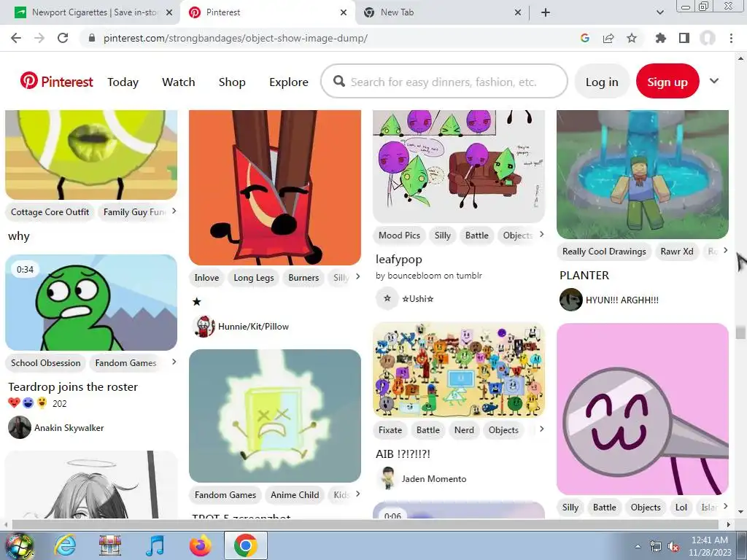Show more tags after Family Guy Fun
This screenshot has height=560, width=747.
click(174, 211)
